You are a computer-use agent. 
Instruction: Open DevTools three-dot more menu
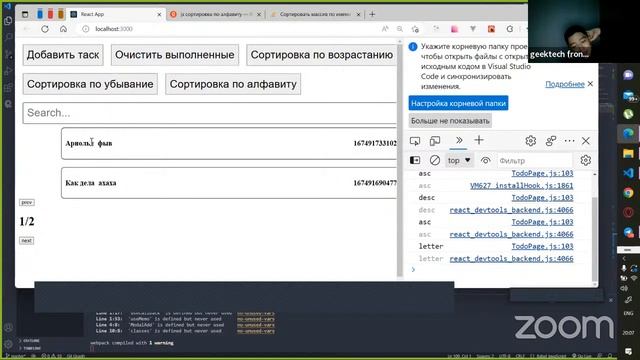click(x=569, y=141)
